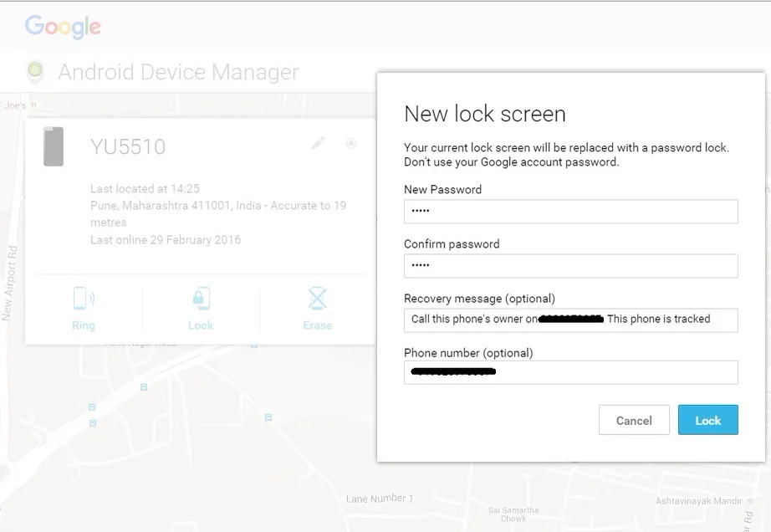This screenshot has height=532, width=771.
Task: Click the Phone number optional field
Action: (570, 372)
